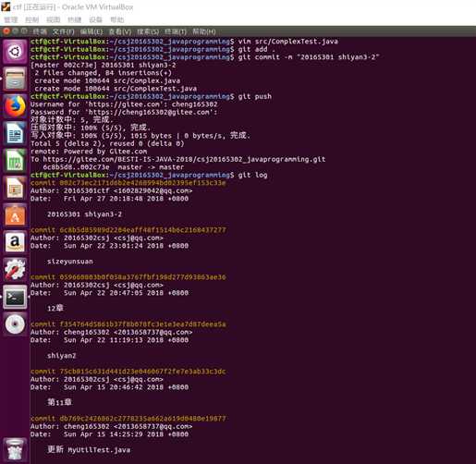Screen dimensions: 476x464
Task: Launch LibreOffice Impress from the dock
Action: [x=15, y=188]
